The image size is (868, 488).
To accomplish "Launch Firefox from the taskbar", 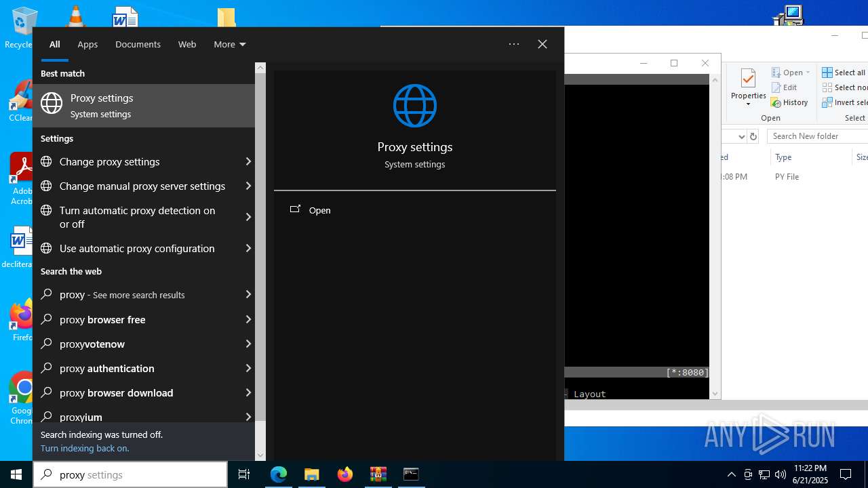I will [x=345, y=474].
